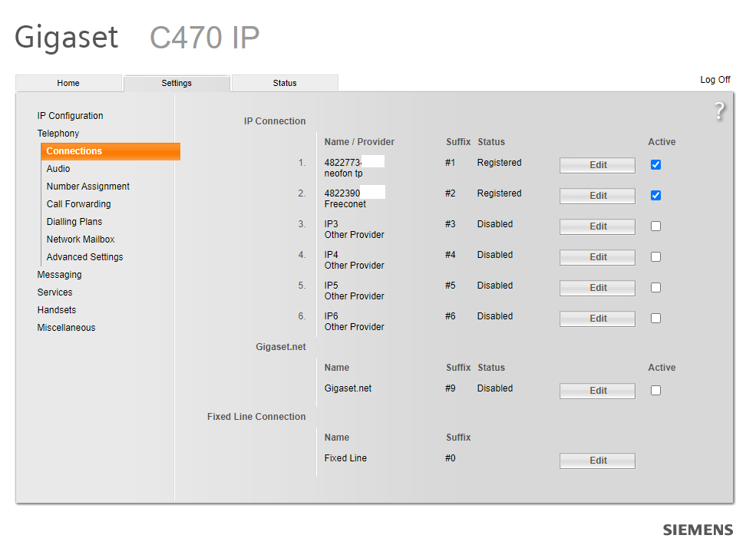The image size is (756, 555).
Task: Uncheck Active for neofon tp connection
Action: 655,165
